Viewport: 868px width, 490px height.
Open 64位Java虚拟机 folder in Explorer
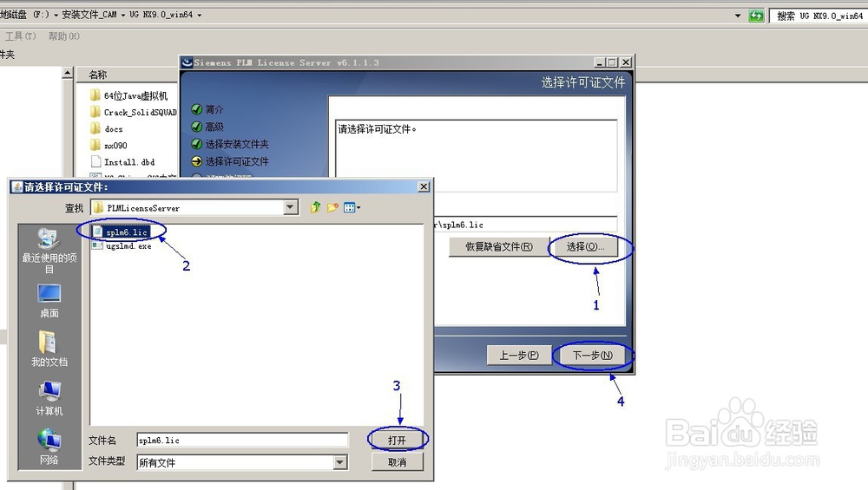pos(129,95)
